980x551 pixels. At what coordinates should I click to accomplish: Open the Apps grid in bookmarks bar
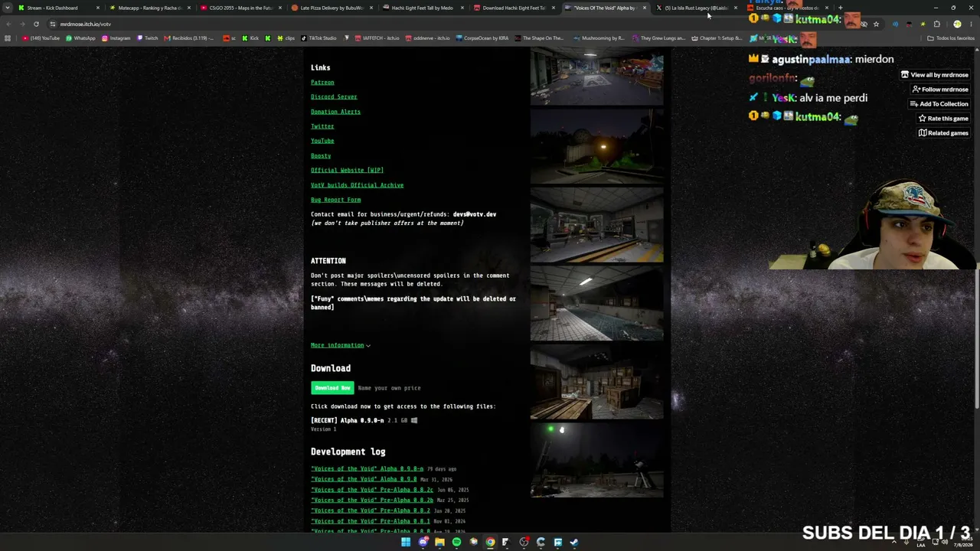tap(8, 38)
